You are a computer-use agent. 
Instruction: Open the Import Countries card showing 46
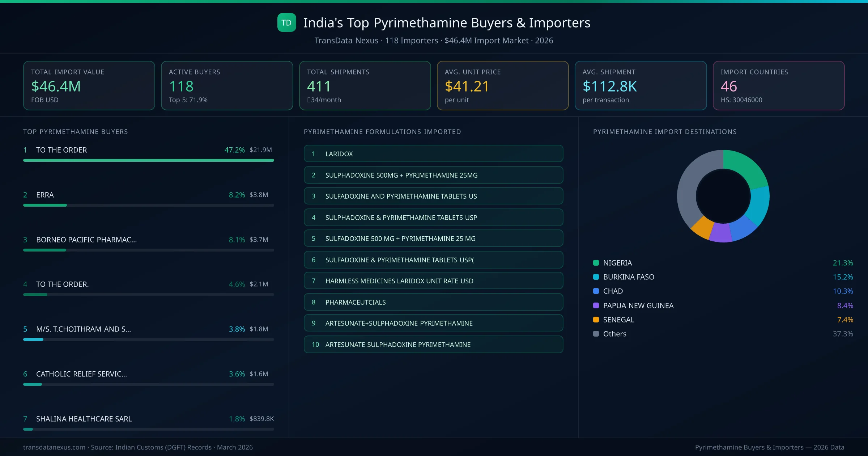[779, 85]
